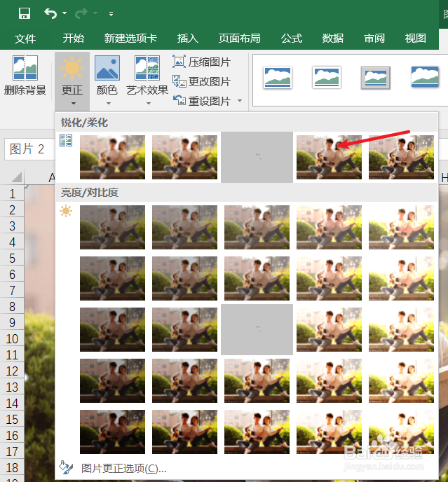Select the fifth sharpen thumbnail under 锐化/柔化
The image size is (448, 482).
402,157
